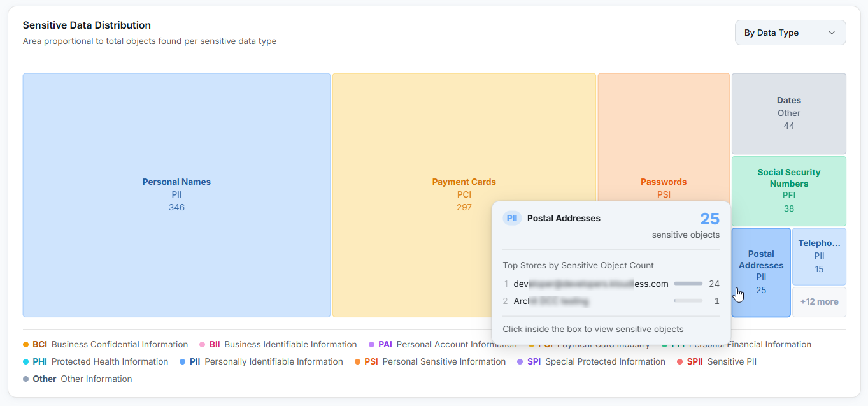Click the pink BII legend dot
Screen dimensions: 868x406
(x=202, y=345)
